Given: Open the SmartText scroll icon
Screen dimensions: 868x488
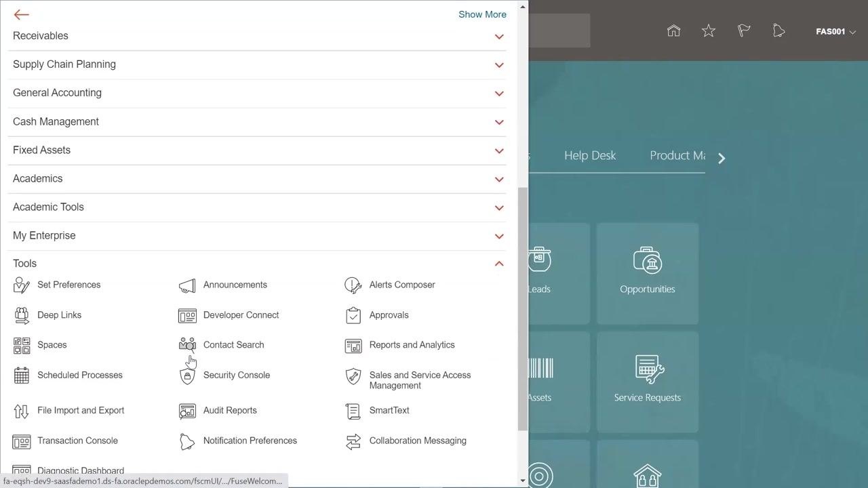Looking at the screenshot, I should (353, 411).
